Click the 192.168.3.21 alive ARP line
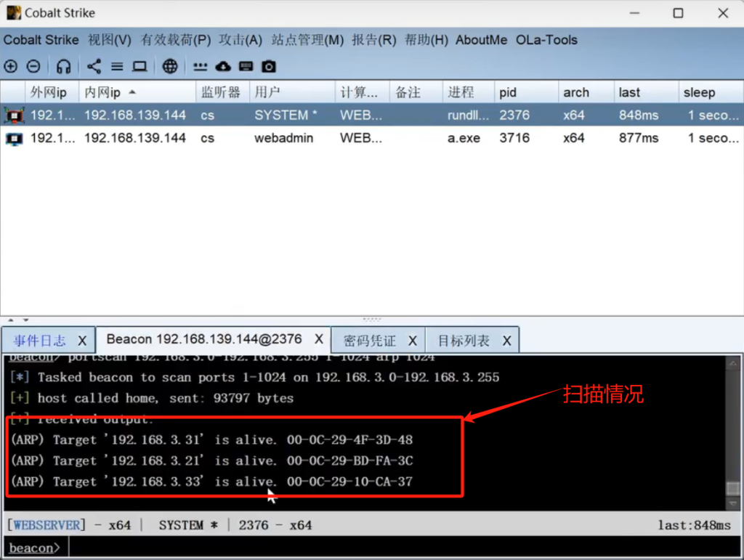Screen dimensions: 744x560 212,461
